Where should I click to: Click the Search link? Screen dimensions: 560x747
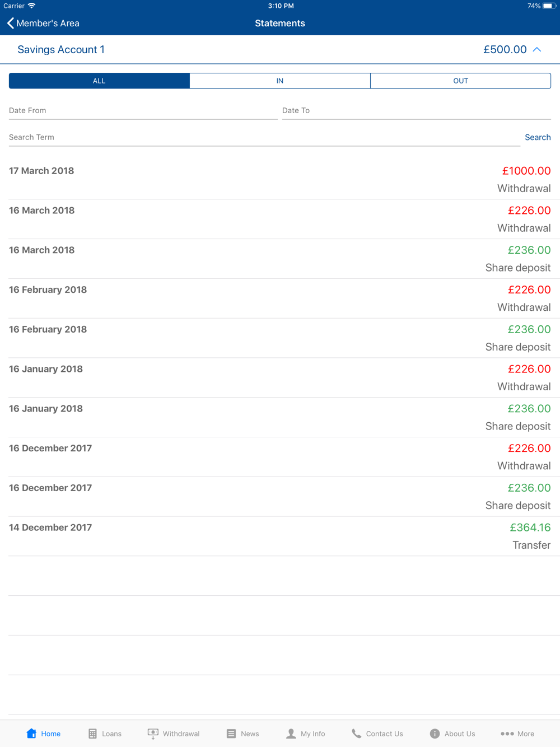[x=538, y=137]
